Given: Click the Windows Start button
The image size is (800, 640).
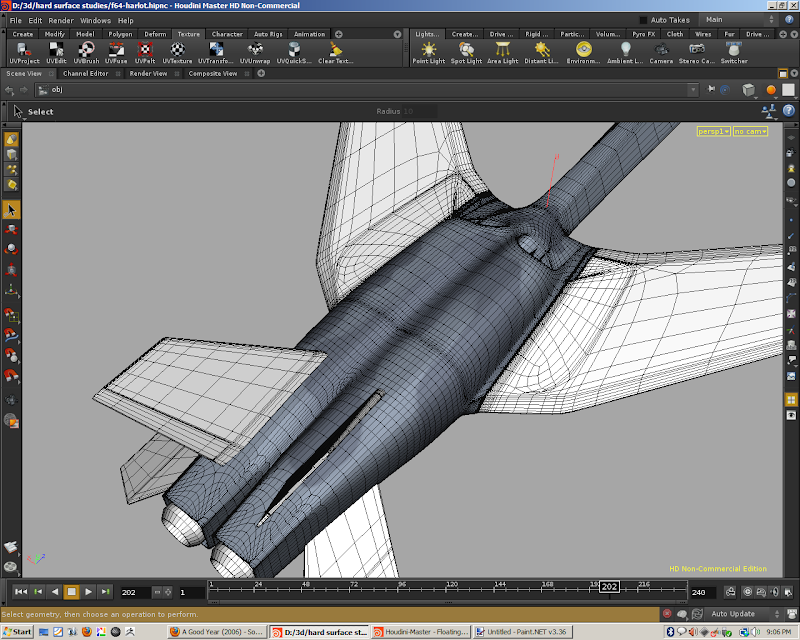Looking at the screenshot, I should [17, 632].
